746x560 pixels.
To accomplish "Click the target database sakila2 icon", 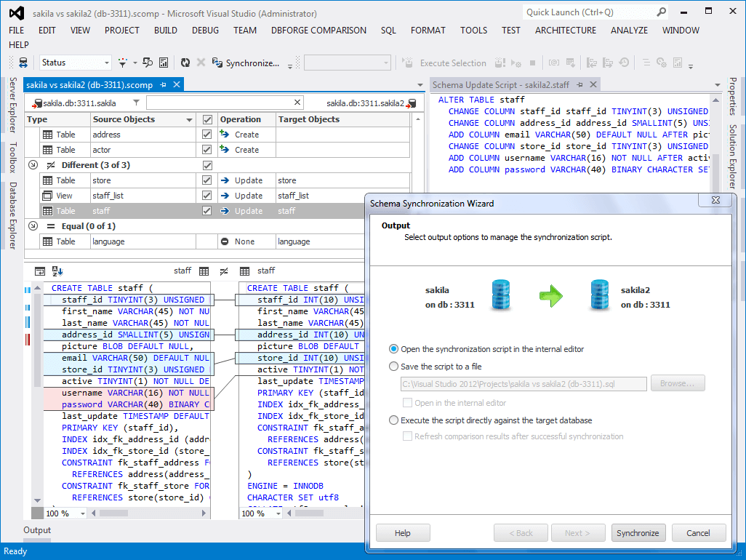I will pyautogui.click(x=412, y=103).
